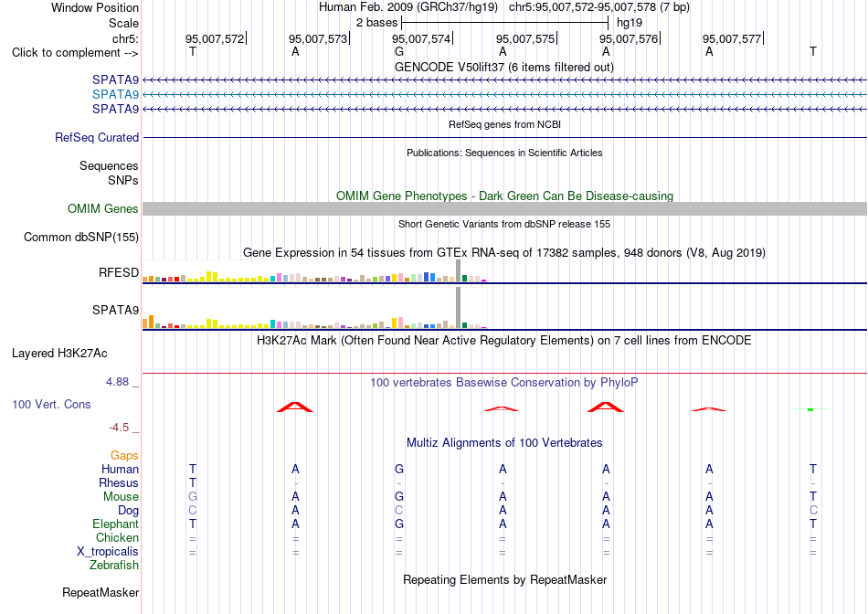Image resolution: width=868 pixels, height=614 pixels.
Task: Click the Scale label
Action: pyautogui.click(x=124, y=23)
